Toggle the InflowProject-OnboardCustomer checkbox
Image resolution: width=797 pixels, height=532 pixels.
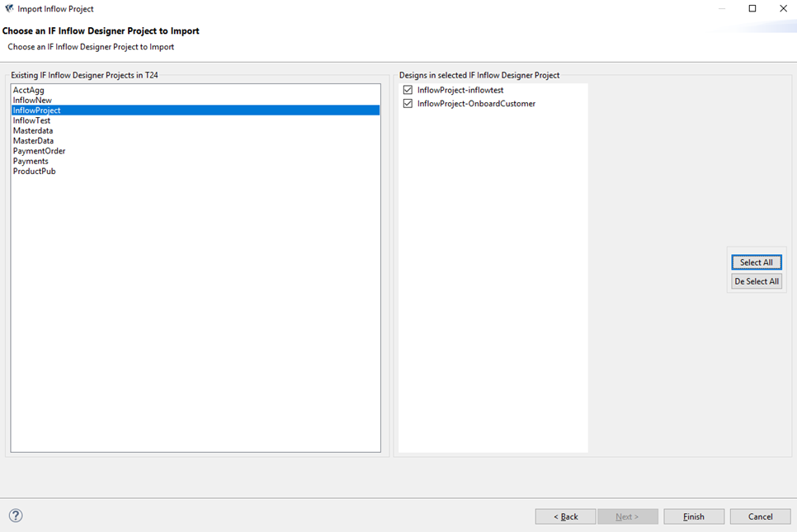[408, 104]
